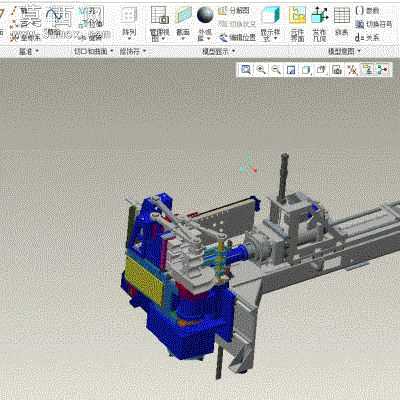
Task: Click the Coordinate System (坐标系) tool
Action: pyautogui.click(x=25, y=38)
